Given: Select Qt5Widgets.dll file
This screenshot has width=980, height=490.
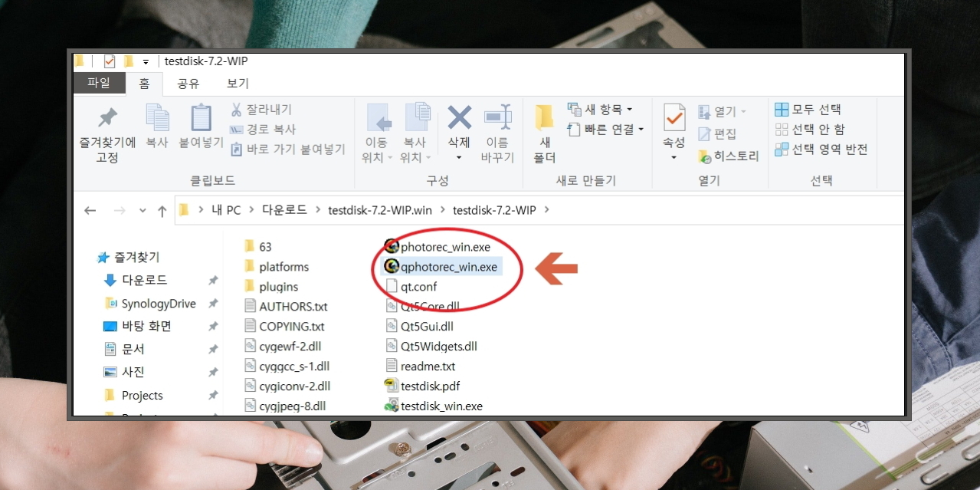Looking at the screenshot, I should pos(431,347).
